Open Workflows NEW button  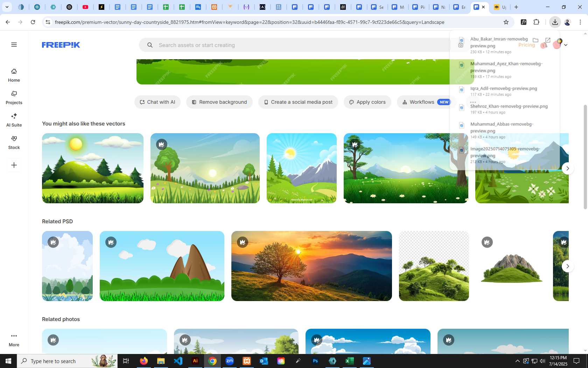426,102
